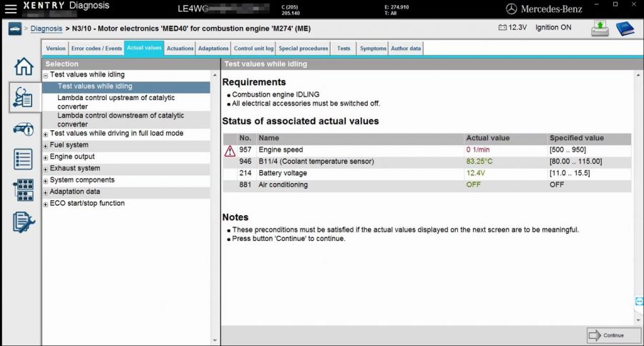This screenshot has height=346, width=644.
Task: Click the vehicle icon beside Diagnosis breadcrumb
Action: (x=15, y=29)
